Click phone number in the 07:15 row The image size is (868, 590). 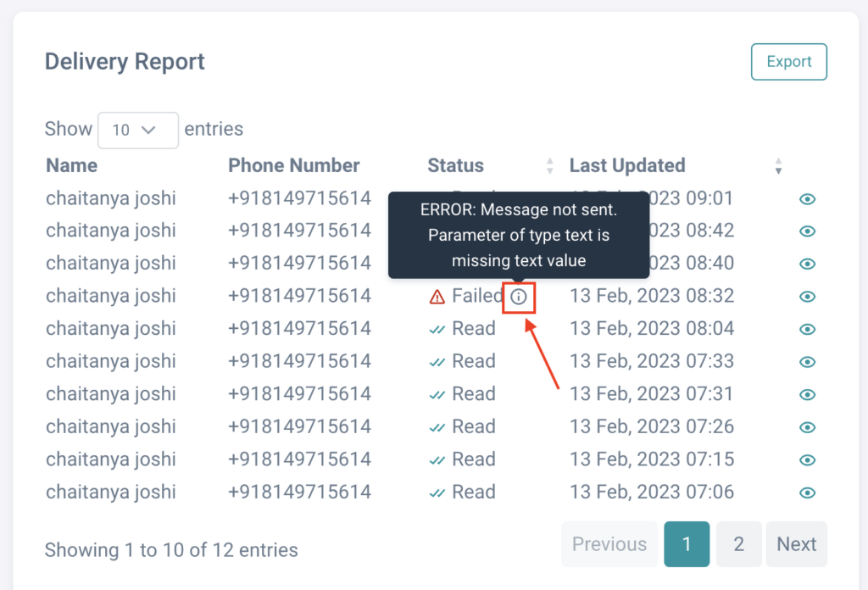pos(299,459)
